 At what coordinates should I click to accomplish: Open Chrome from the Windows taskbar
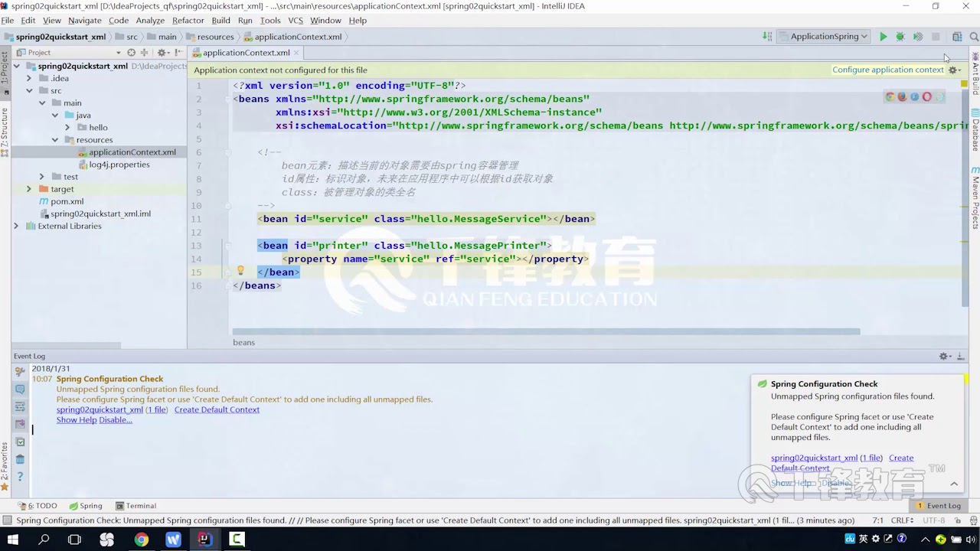(141, 540)
